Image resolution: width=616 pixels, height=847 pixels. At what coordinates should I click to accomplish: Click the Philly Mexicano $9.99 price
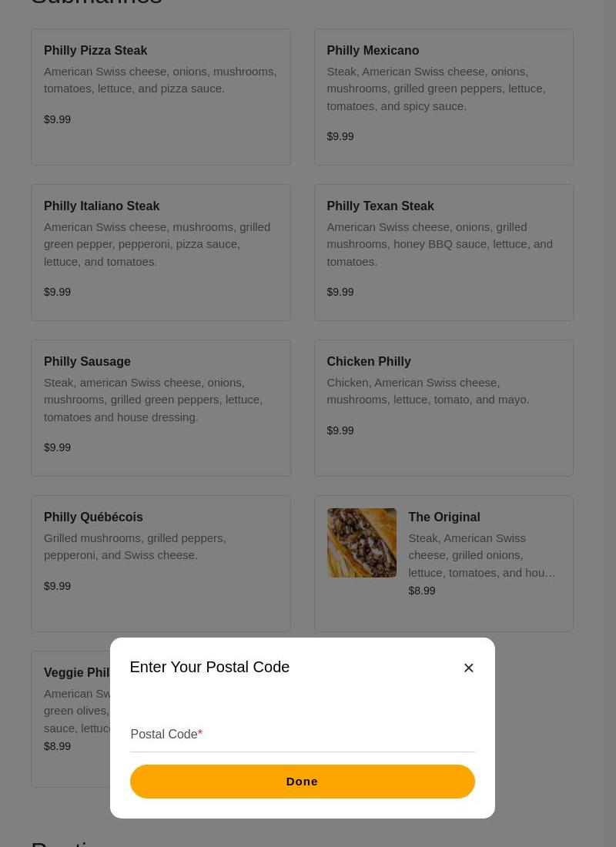tap(340, 136)
